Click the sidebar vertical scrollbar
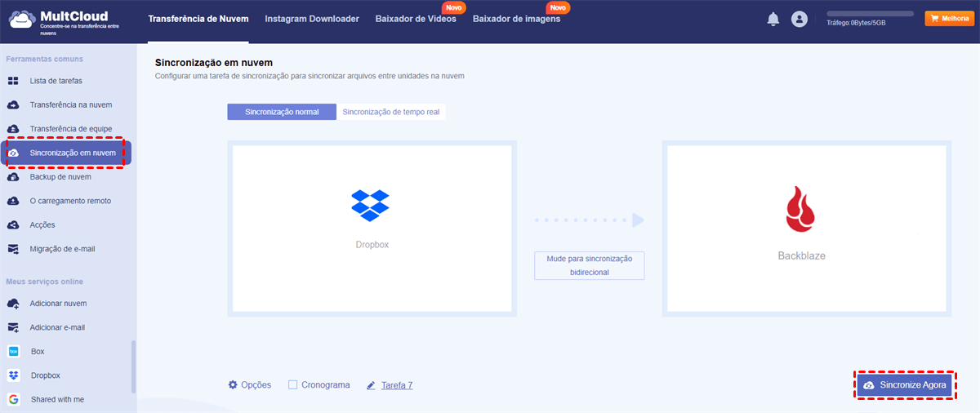This screenshot has height=413, width=980. coord(134,366)
